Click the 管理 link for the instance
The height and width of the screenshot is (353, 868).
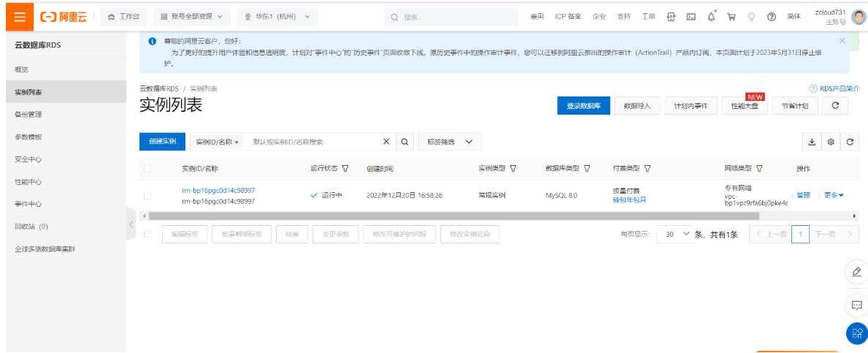coord(803,195)
